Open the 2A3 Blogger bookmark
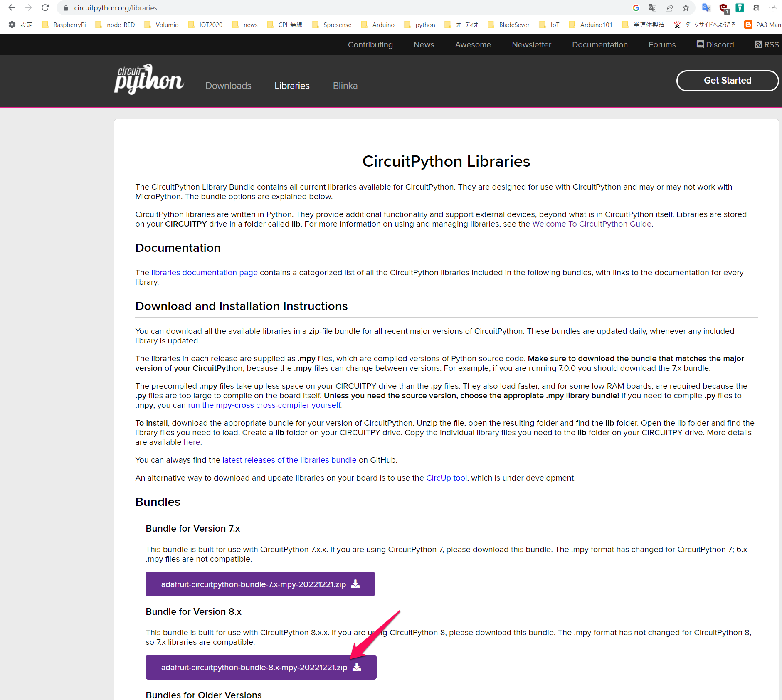Image resolution: width=782 pixels, height=700 pixels. 763,25
